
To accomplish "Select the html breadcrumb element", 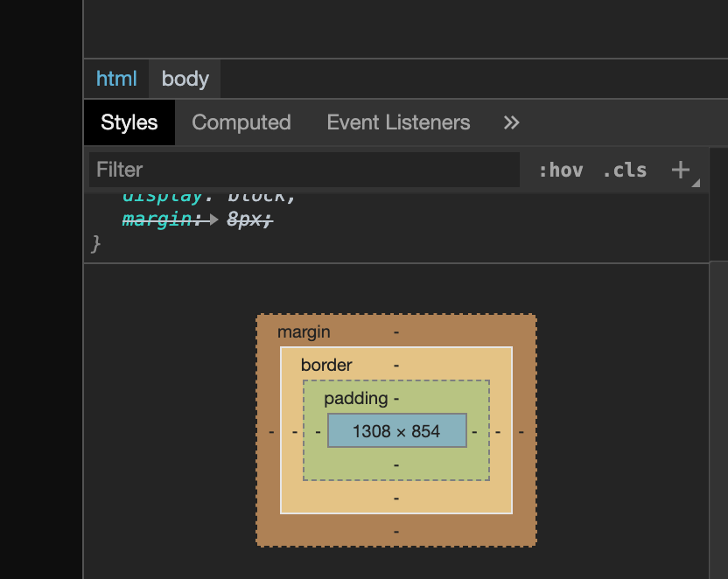I will (116, 79).
